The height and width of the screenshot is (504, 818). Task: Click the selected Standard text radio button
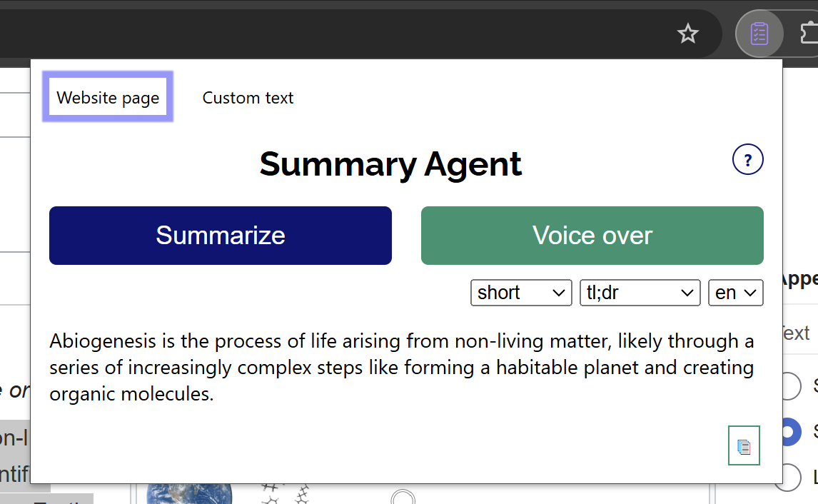[792, 431]
